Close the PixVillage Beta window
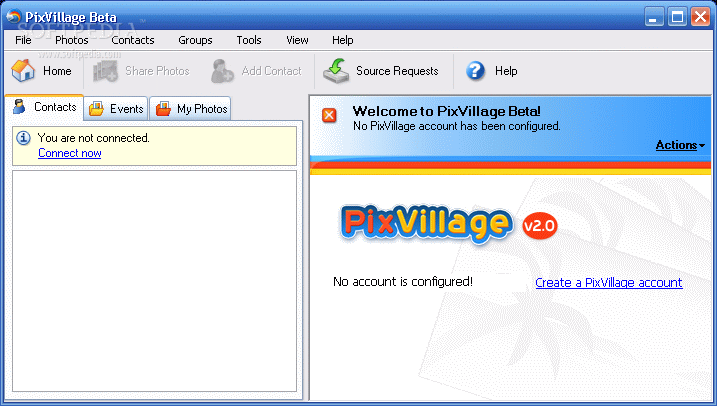Image resolution: width=717 pixels, height=406 pixels. tap(700, 17)
